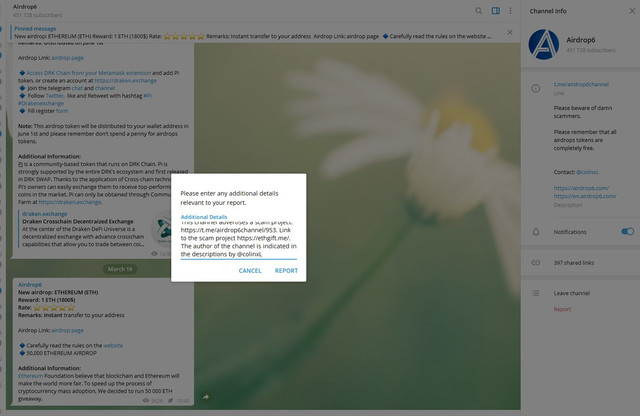Click the forward arrow next to ETH message

point(206,397)
